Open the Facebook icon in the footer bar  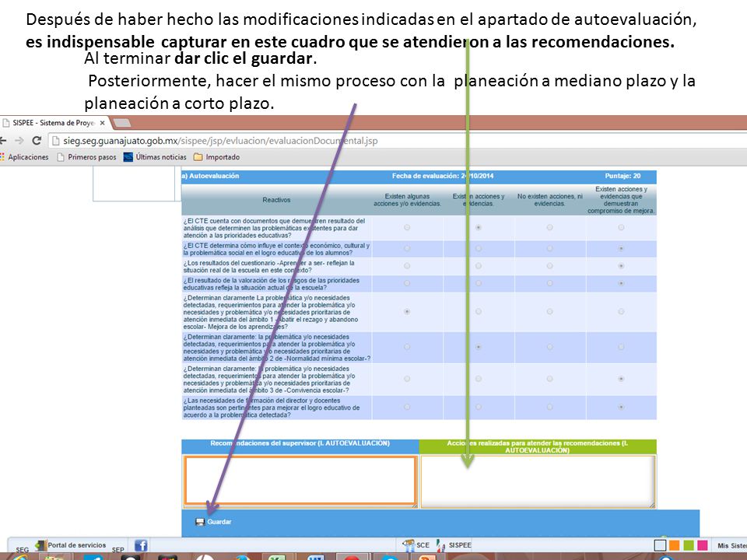(141, 545)
